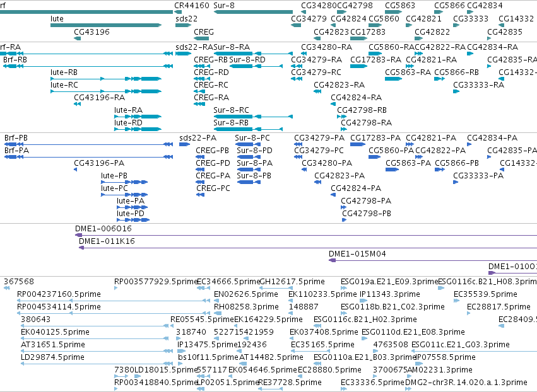Select the lute-PD protein label
This screenshot has height=392, width=537.
[x=131, y=214]
